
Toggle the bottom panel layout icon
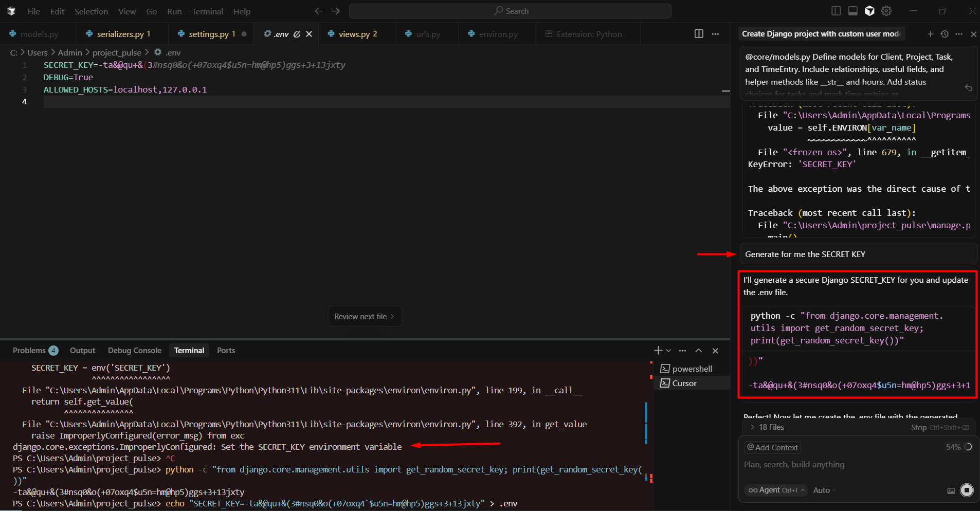(x=852, y=11)
